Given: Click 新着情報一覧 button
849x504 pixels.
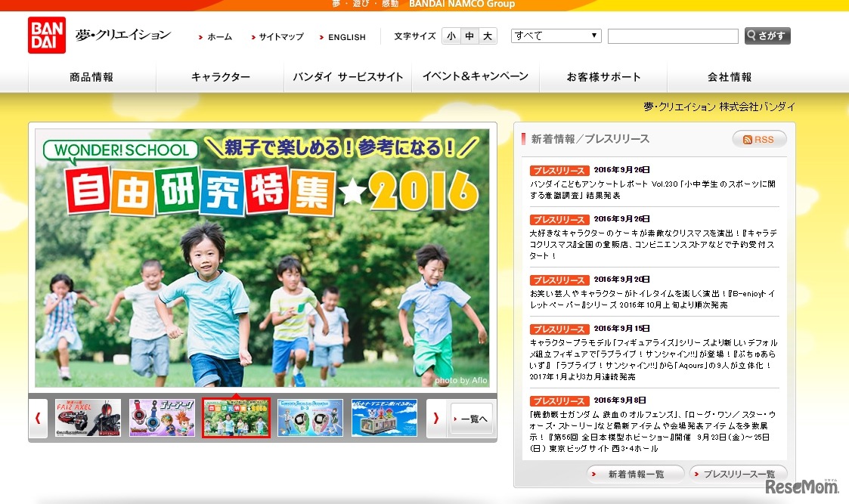Looking at the screenshot, I should coord(636,475).
